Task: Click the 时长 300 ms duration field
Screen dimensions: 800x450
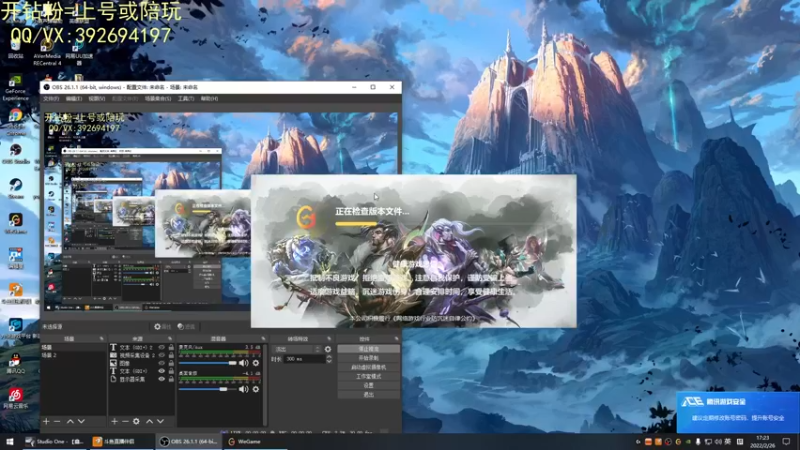Action: pyautogui.click(x=304, y=359)
